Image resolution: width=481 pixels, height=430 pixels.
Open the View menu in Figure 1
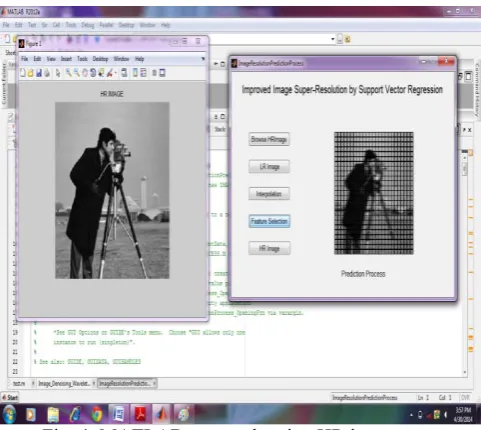(x=51, y=59)
